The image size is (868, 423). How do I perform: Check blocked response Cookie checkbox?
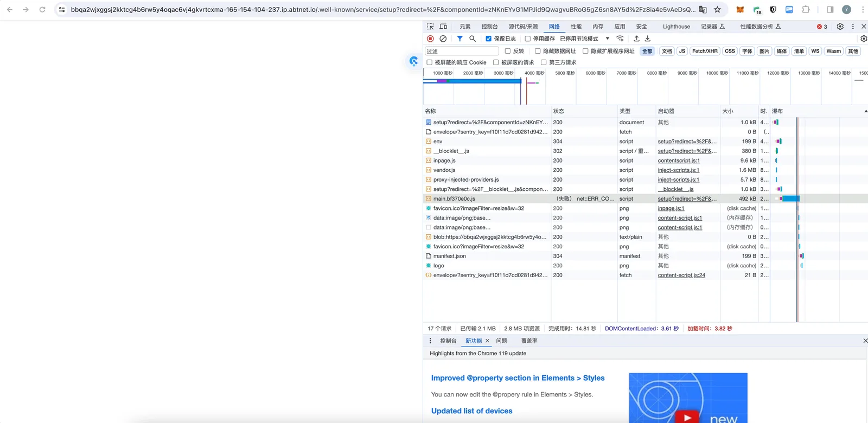[429, 62]
